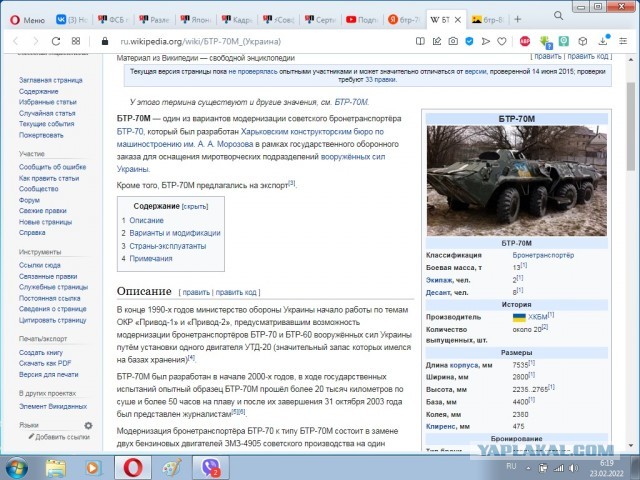Click править next to Описание heading
The image size is (640, 480).
[196, 292]
